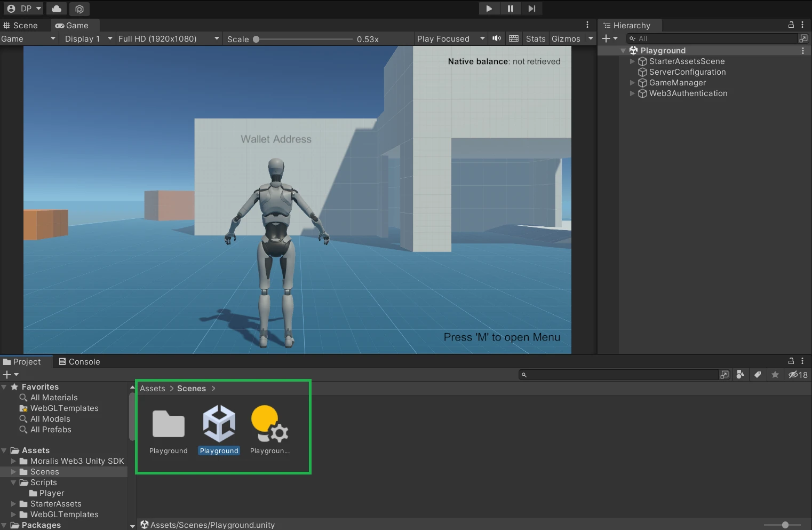Click the Save search star icon
Viewport: 812px width, 530px height.
[x=775, y=375]
